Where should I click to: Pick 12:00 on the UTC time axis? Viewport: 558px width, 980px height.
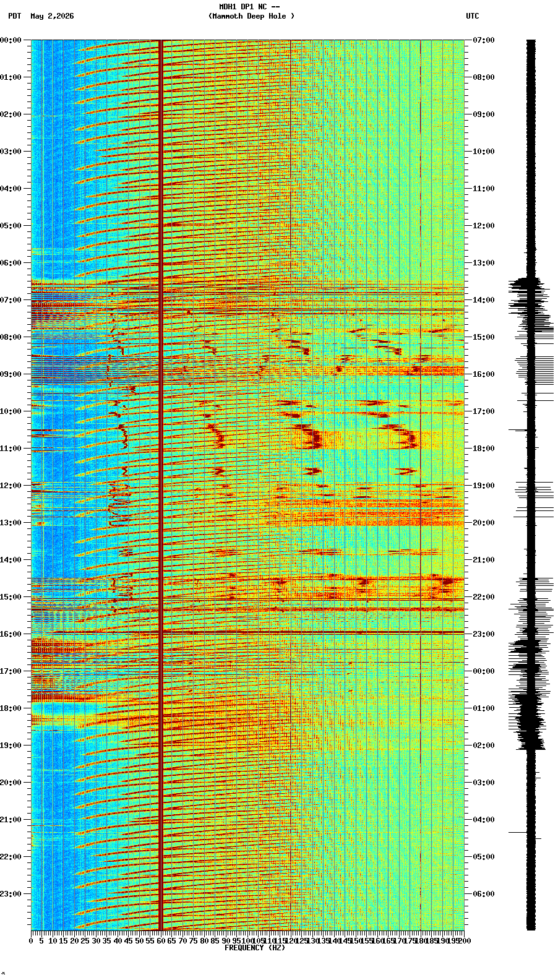484,226
